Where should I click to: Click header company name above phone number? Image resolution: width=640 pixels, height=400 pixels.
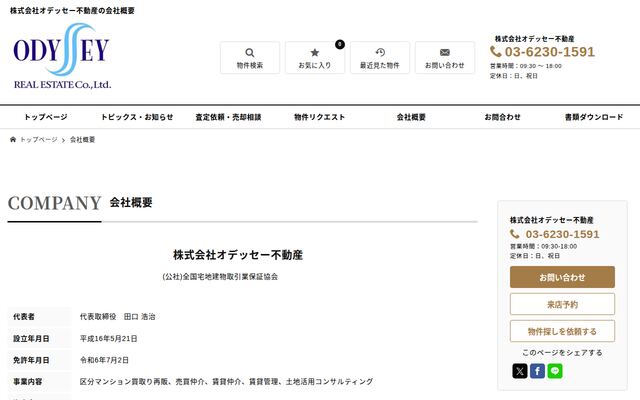click(534, 39)
